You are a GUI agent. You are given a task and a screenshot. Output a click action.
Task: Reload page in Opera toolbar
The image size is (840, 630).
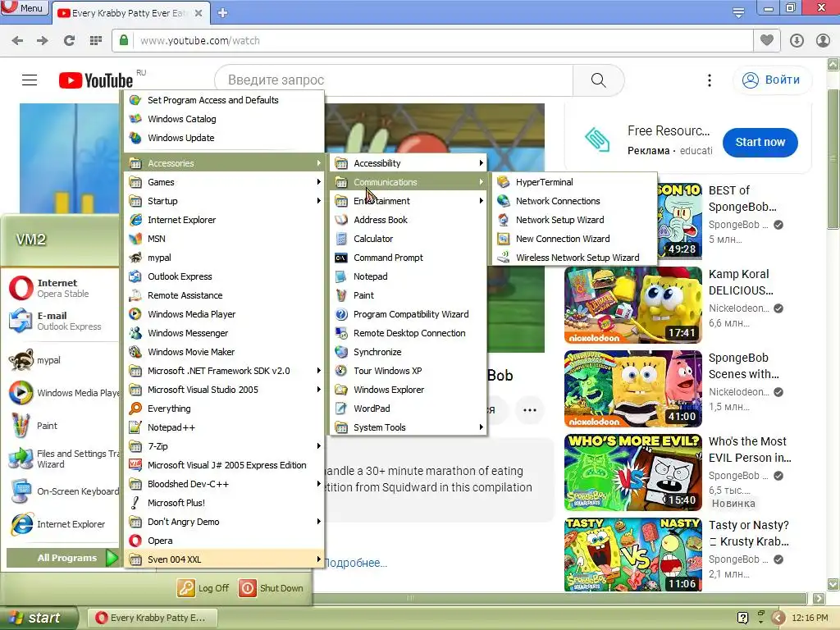coord(69,40)
